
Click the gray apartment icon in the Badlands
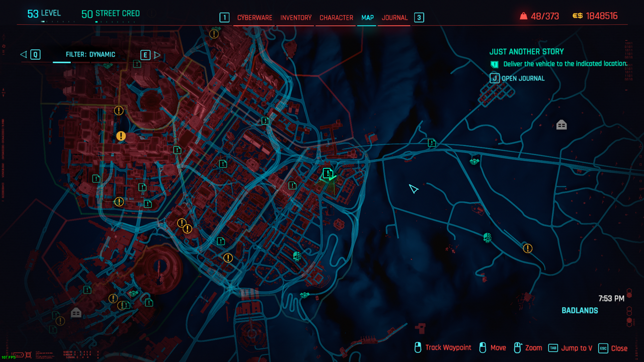click(561, 125)
